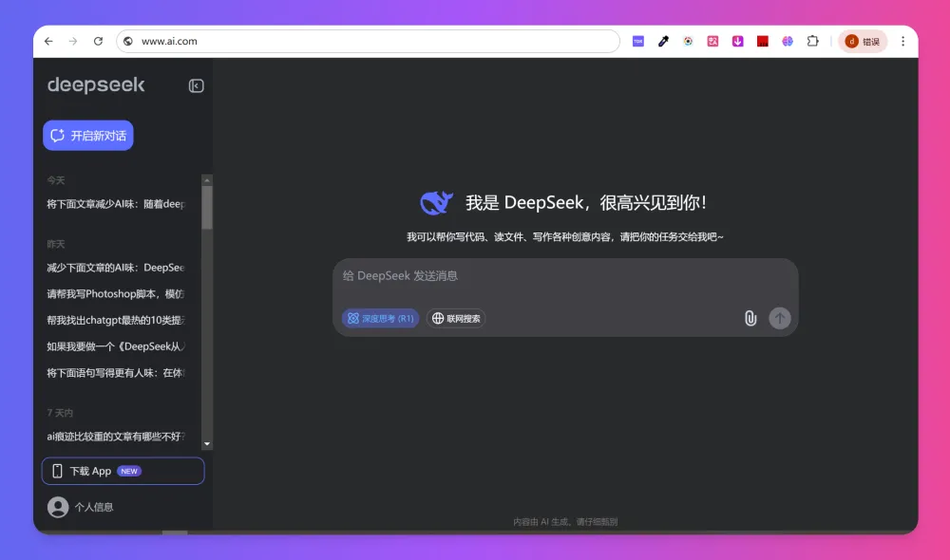Collapse the sidebar with the collapse icon
Viewport: 950px width, 560px height.
coord(195,85)
